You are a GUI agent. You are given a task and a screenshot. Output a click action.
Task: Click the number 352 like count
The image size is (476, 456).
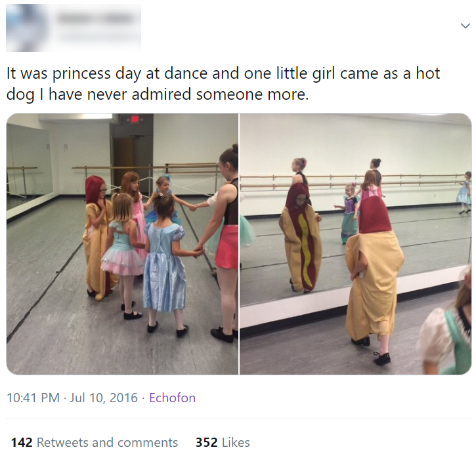click(x=206, y=442)
